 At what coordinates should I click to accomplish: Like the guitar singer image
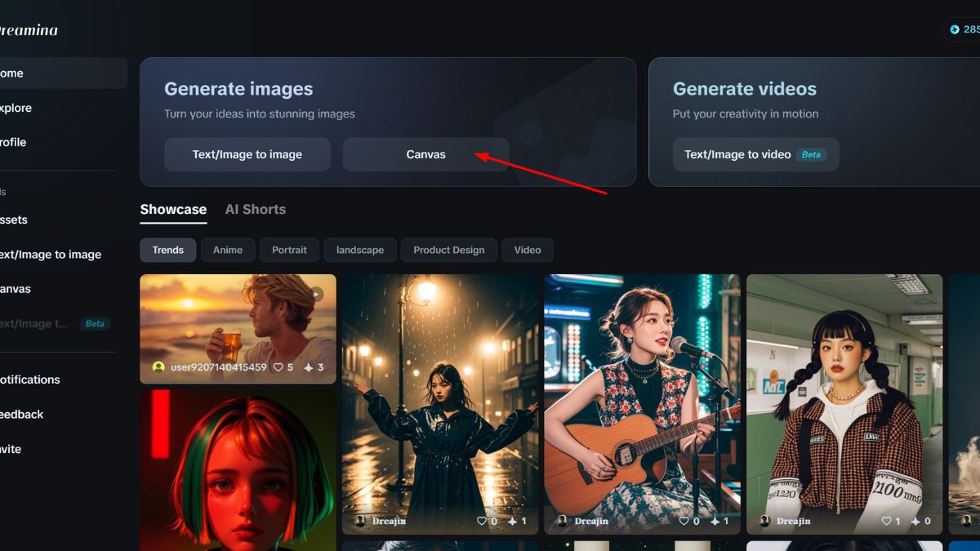pyautogui.click(x=684, y=521)
